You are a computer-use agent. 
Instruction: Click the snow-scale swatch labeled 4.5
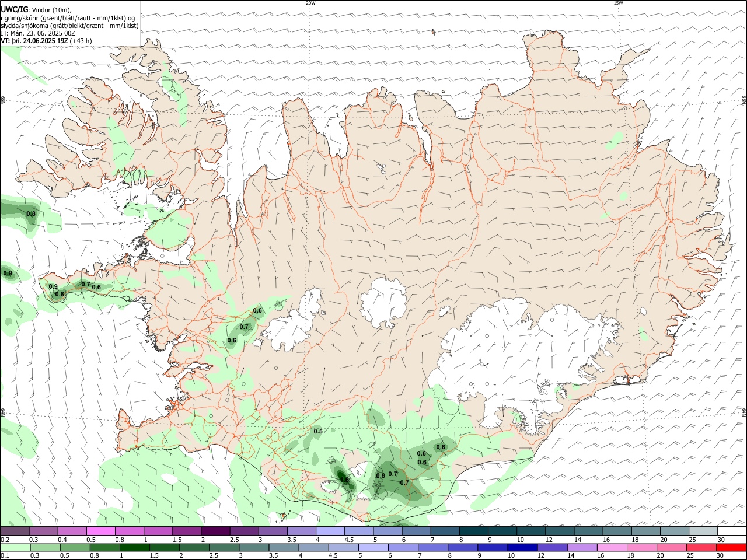[x=358, y=531]
